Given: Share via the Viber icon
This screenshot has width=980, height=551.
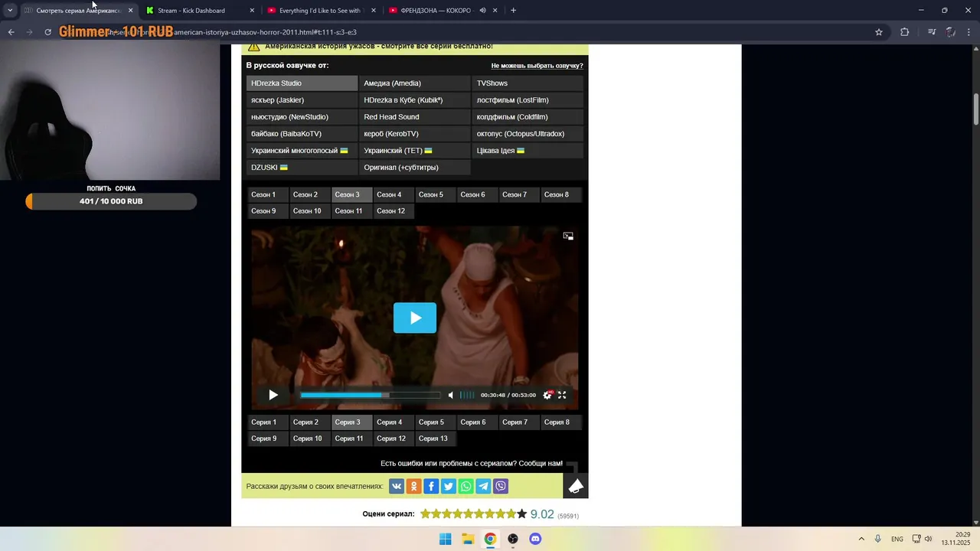Looking at the screenshot, I should pyautogui.click(x=501, y=486).
